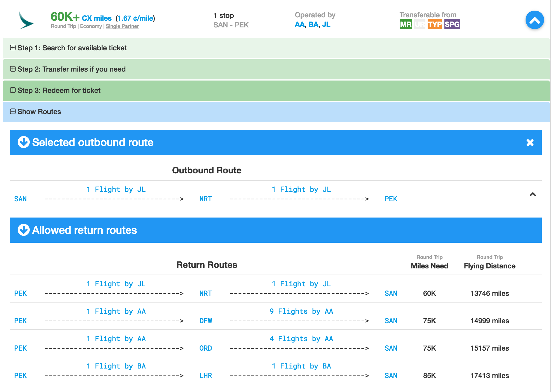This screenshot has height=392, width=553.
Task: Click '1 Flight by BA' from LHR to SAN
Action: (x=301, y=366)
